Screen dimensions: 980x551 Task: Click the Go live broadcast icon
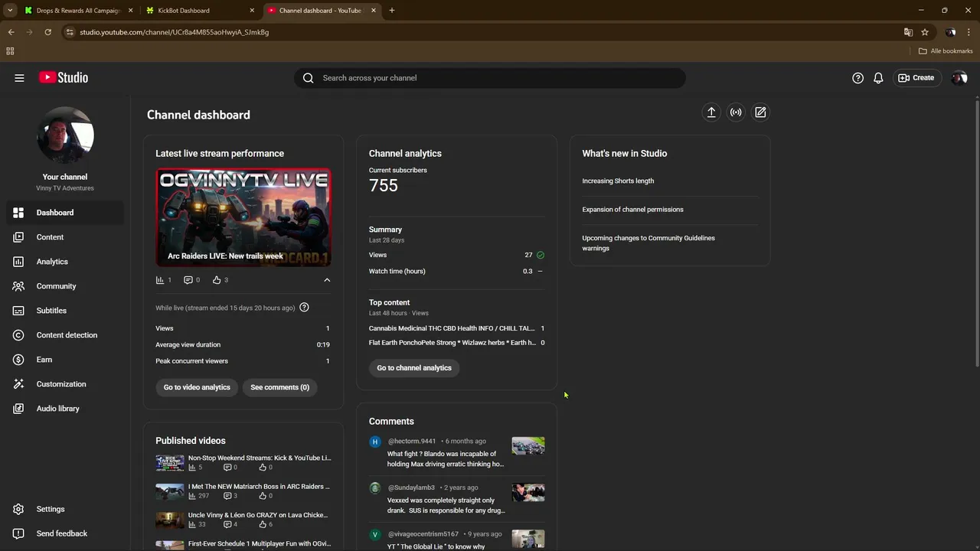point(736,112)
